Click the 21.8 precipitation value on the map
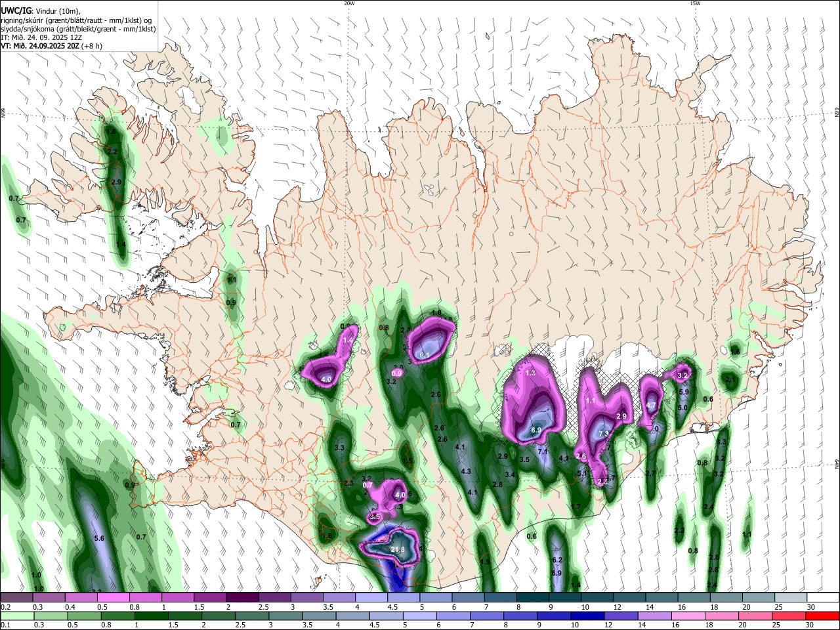The image size is (840, 630). [398, 549]
